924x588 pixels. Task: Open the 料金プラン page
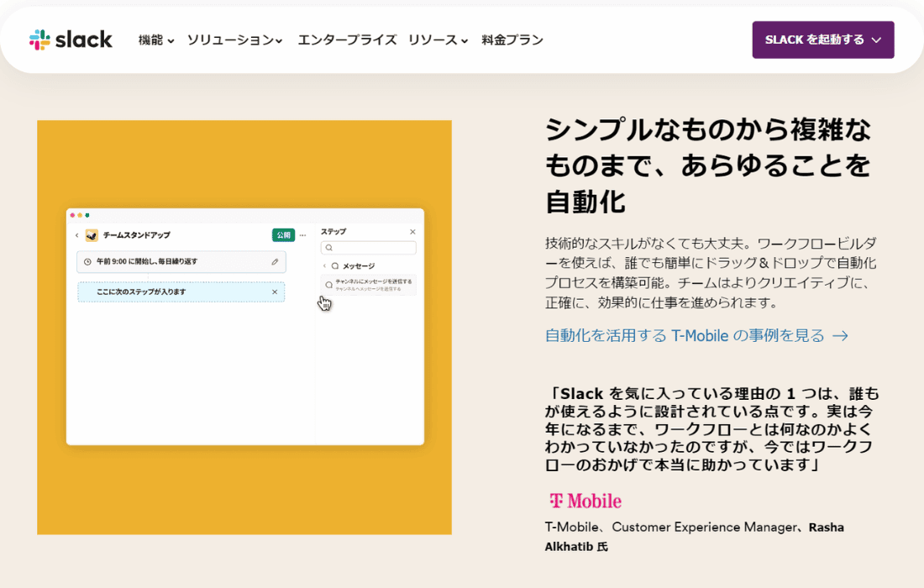pos(512,40)
